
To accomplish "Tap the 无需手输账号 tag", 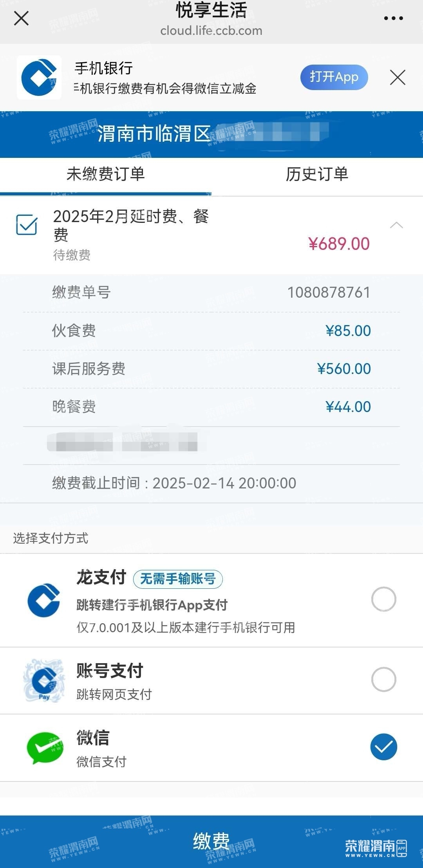I will 178,579.
